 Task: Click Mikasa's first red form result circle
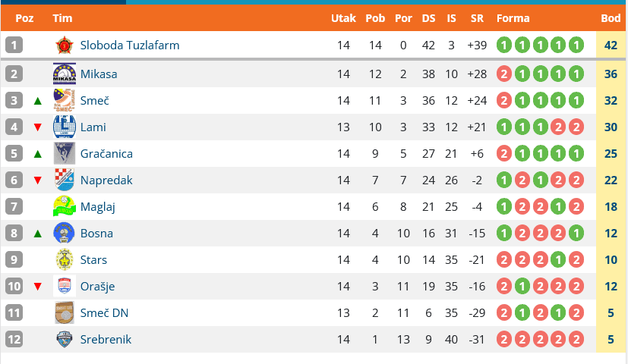(x=503, y=74)
